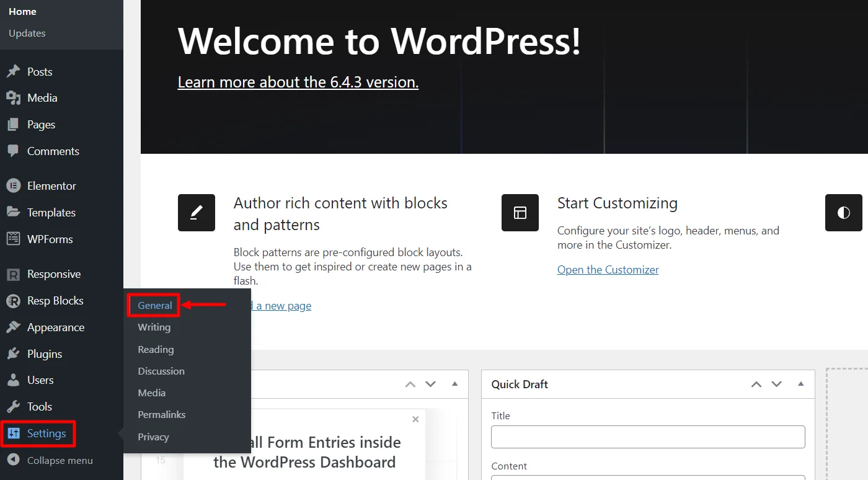
Task: Focus the Quick Draft Title field
Action: [648, 437]
